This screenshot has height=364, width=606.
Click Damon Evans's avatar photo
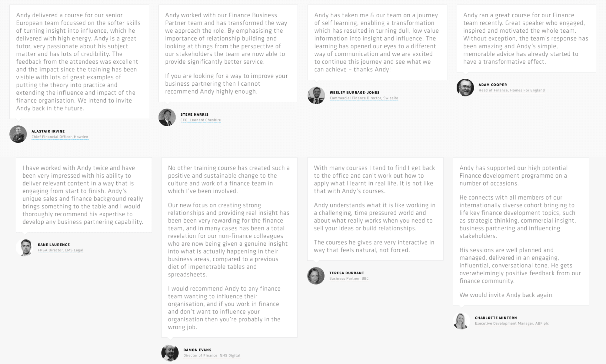(170, 353)
